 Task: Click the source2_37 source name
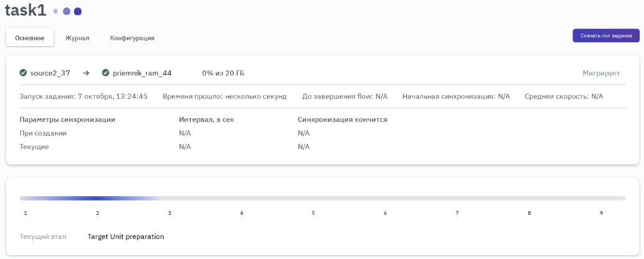coord(50,73)
